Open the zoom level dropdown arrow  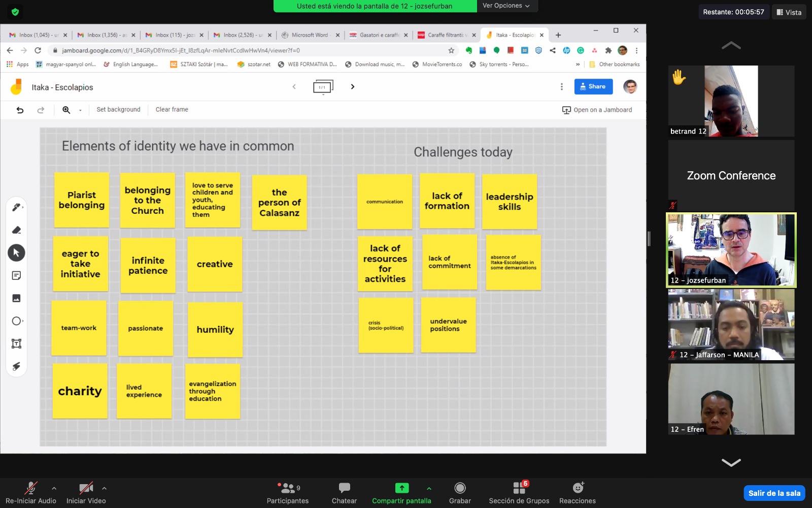(x=80, y=110)
